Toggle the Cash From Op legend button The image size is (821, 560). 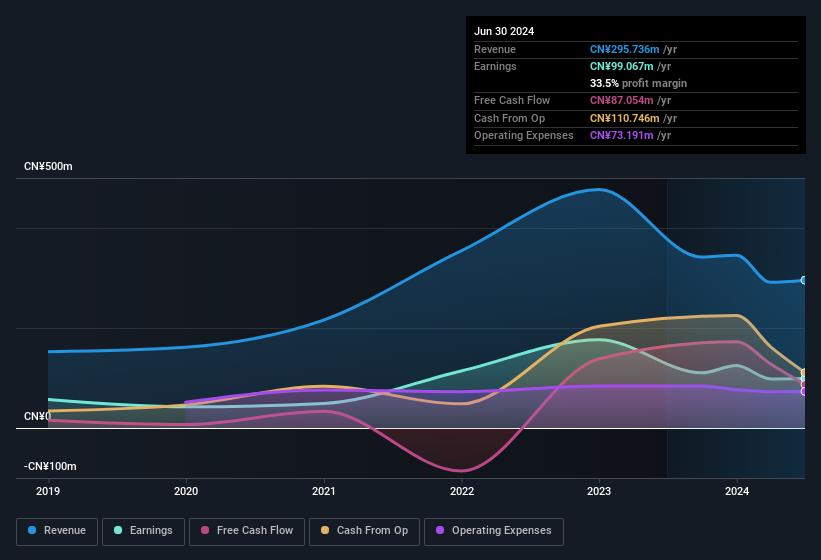pyautogui.click(x=364, y=531)
